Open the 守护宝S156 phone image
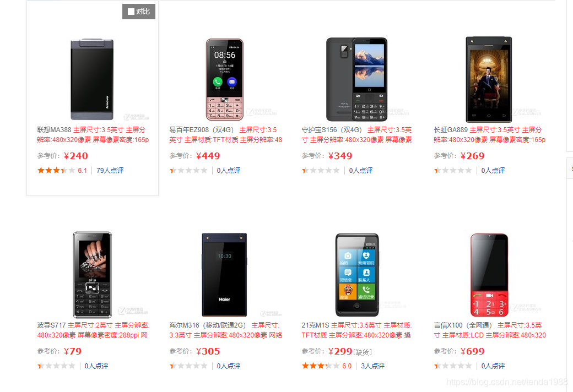 (x=356, y=79)
